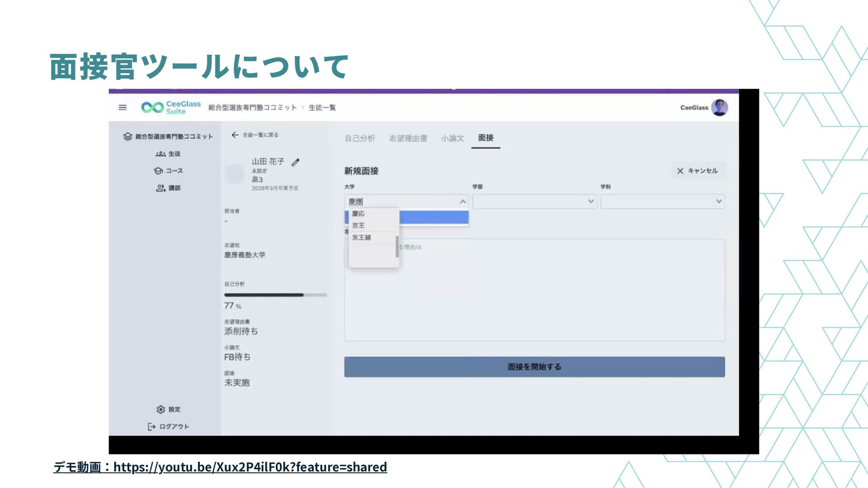868x488 pixels.
Task: Click the 設定 gear icon
Action: (x=160, y=409)
